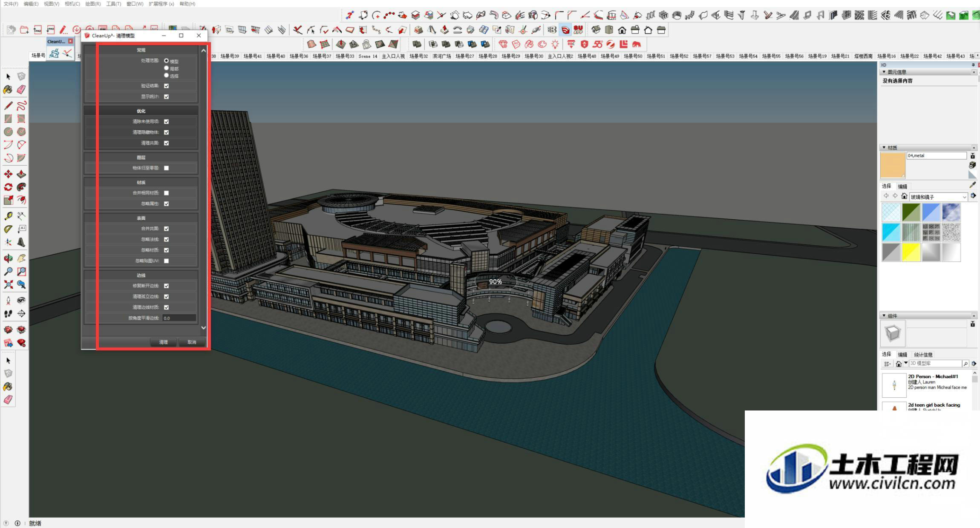Activate the Pan hand tool

click(21, 258)
